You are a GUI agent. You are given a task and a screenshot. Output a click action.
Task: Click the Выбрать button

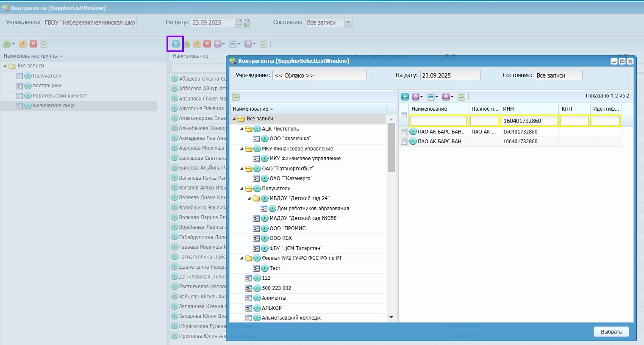point(611,332)
